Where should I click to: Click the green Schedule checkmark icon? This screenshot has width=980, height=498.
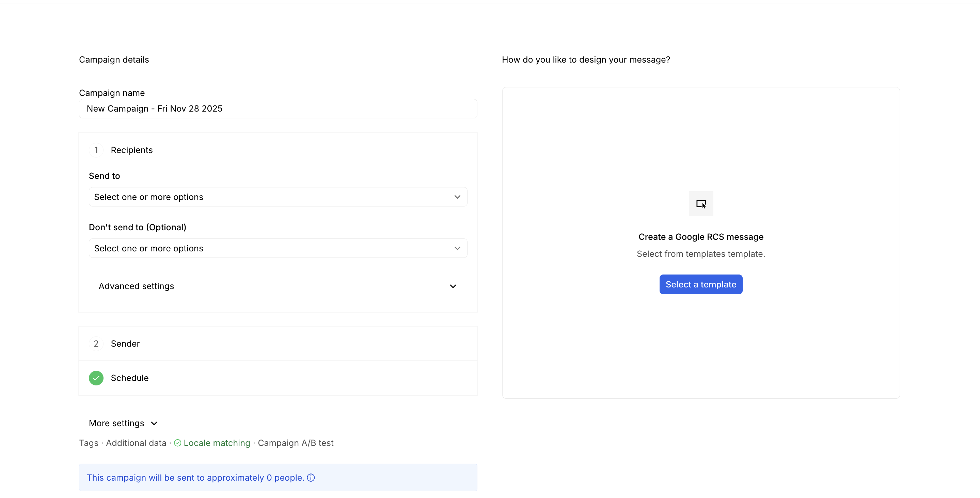(96, 378)
